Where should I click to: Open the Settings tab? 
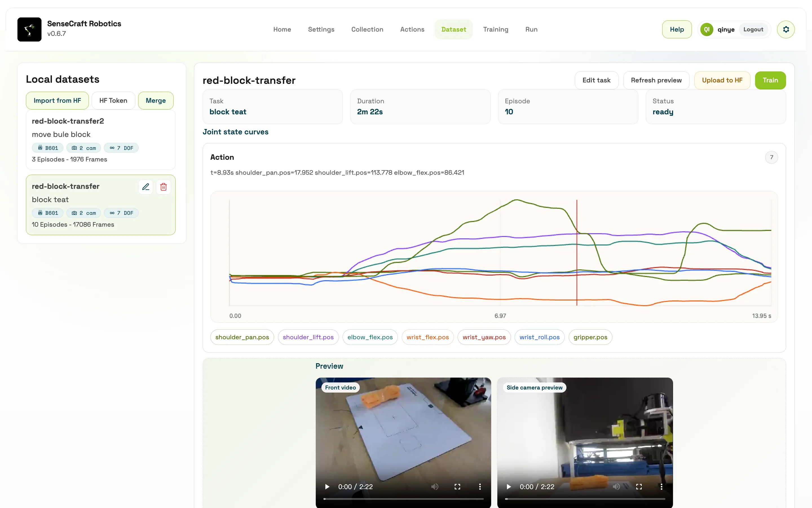tap(321, 30)
